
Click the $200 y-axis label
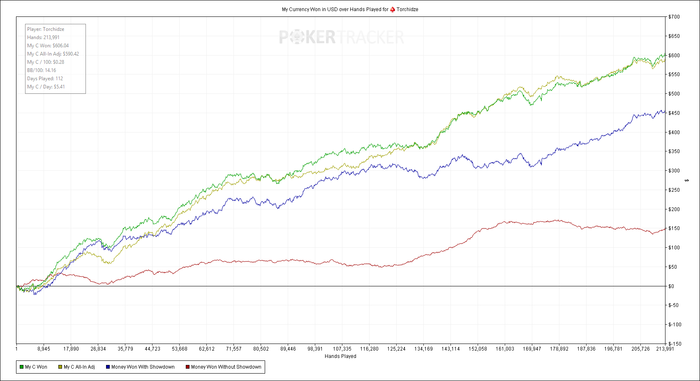[674, 209]
